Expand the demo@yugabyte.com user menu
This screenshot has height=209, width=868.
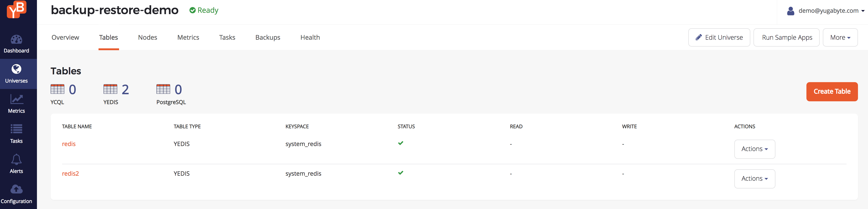(x=826, y=11)
